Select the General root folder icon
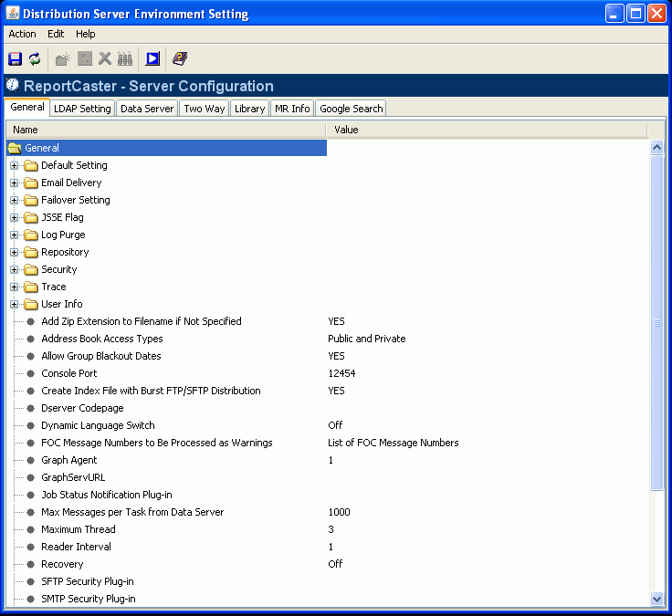672x616 pixels. point(15,148)
